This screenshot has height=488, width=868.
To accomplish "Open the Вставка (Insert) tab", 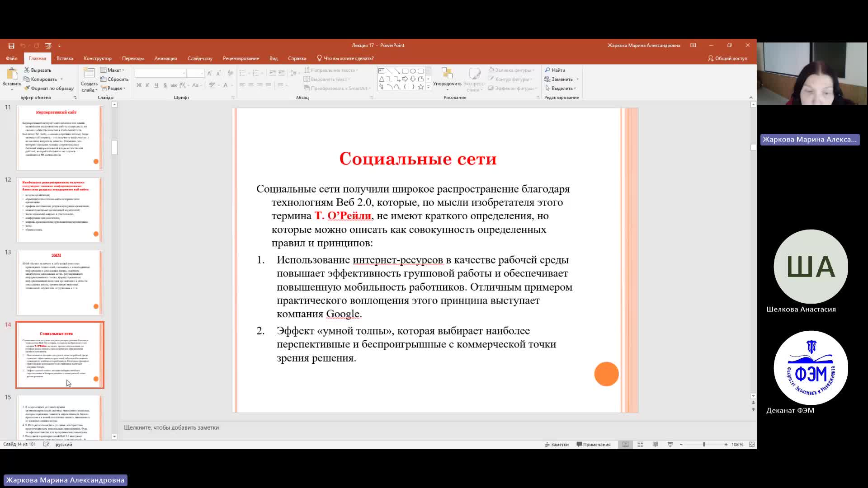I will [x=65, y=58].
